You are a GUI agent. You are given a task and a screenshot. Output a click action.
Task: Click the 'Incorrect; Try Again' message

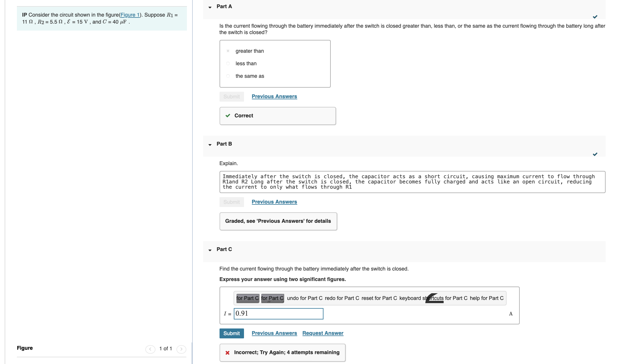[287, 352]
